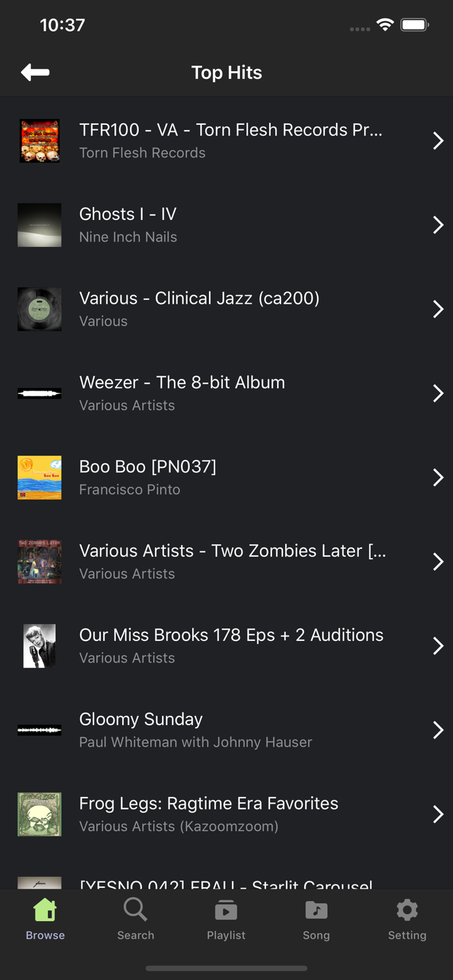Select the Our Miss Brooks 178 Eps entry

226,645
